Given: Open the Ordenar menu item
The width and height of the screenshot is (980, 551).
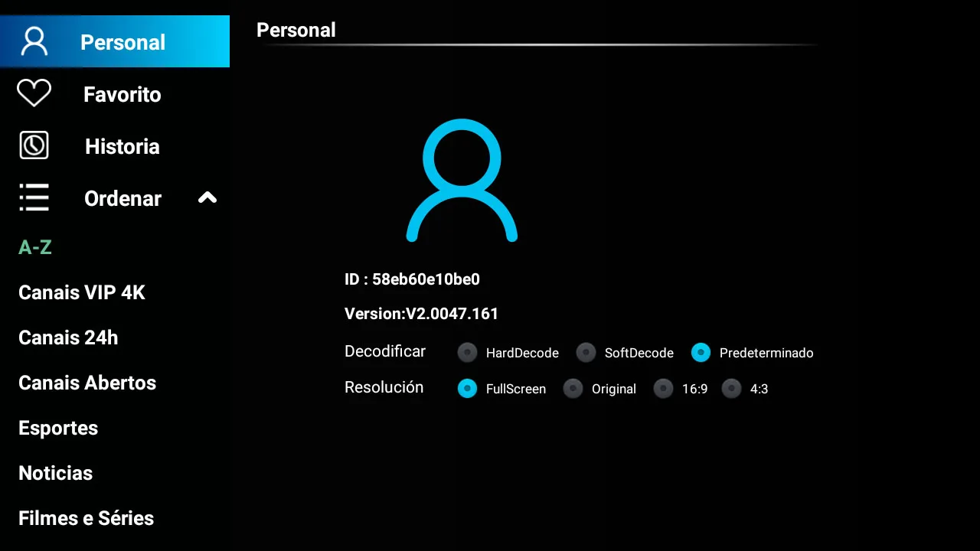Looking at the screenshot, I should 115,197.
